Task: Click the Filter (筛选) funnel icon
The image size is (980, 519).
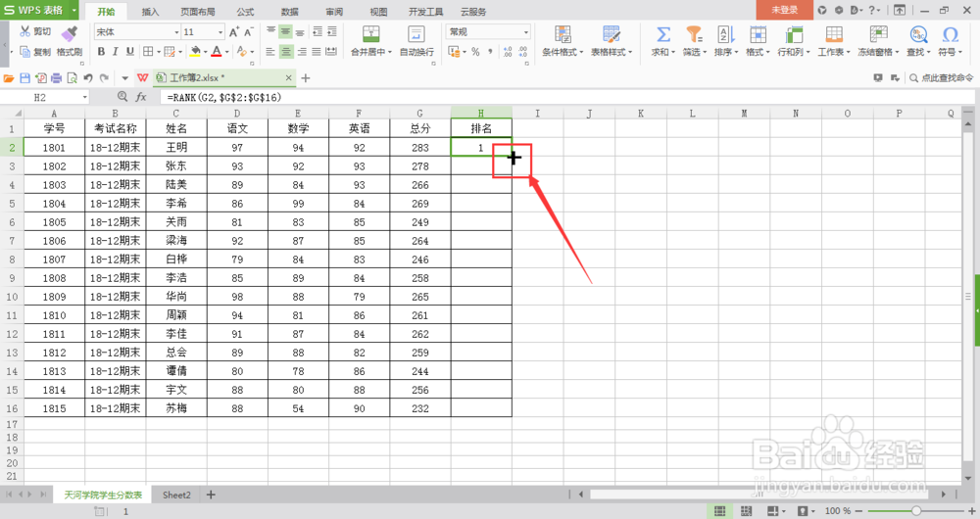Action: coord(694,33)
